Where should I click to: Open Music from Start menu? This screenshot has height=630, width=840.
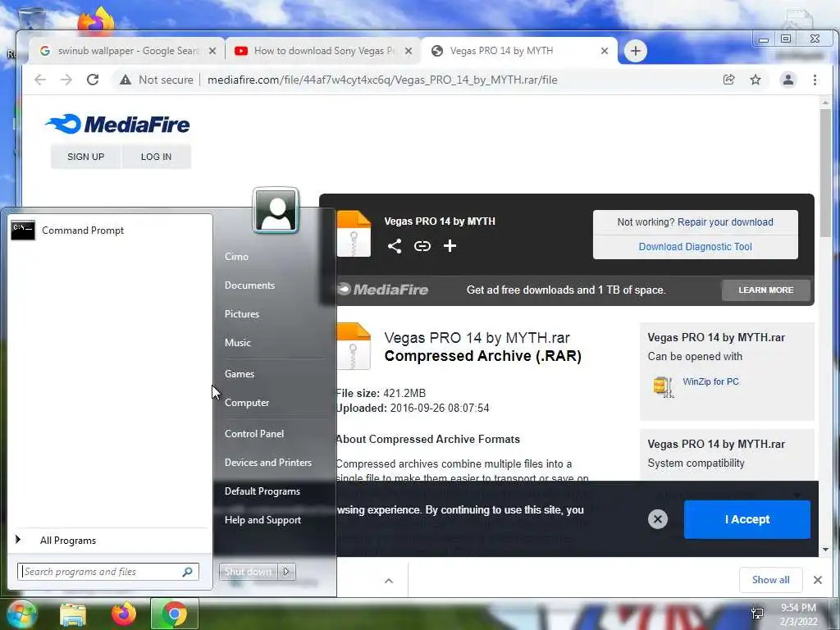tap(237, 343)
